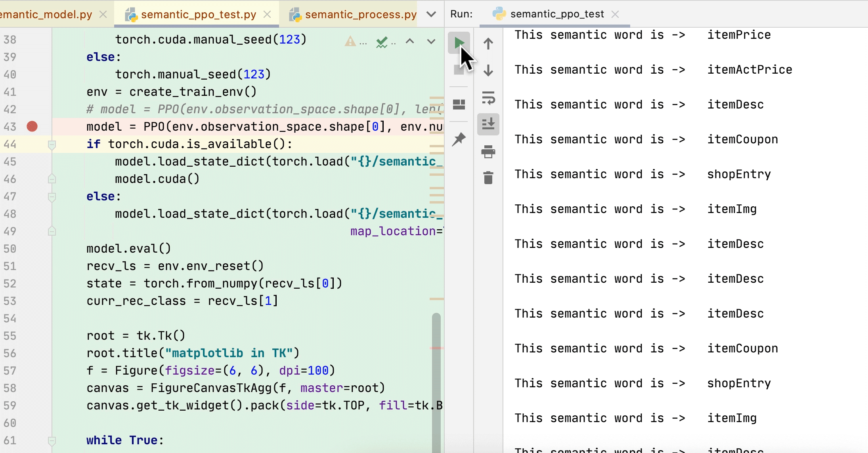Click the trash Clear All icon
This screenshot has height=453, width=868.
point(488,178)
